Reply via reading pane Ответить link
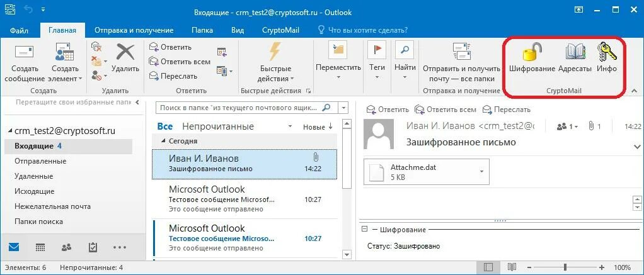 coord(388,109)
